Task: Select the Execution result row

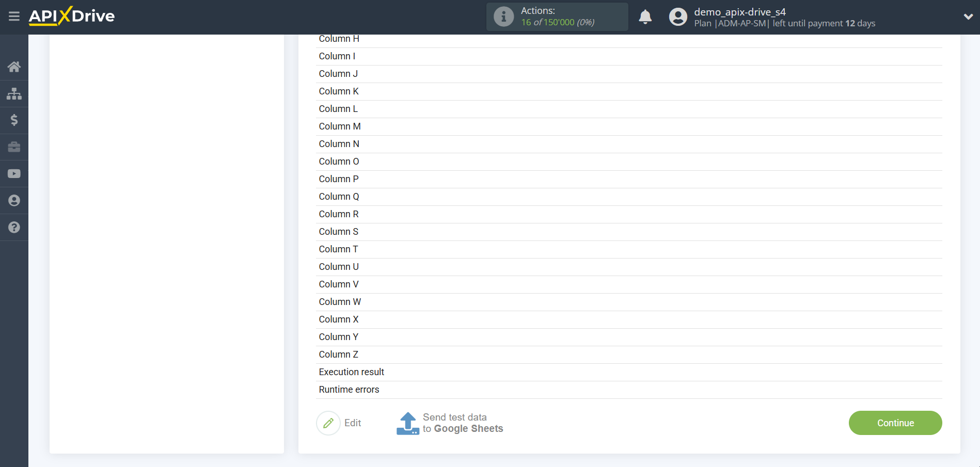Action: click(x=351, y=372)
